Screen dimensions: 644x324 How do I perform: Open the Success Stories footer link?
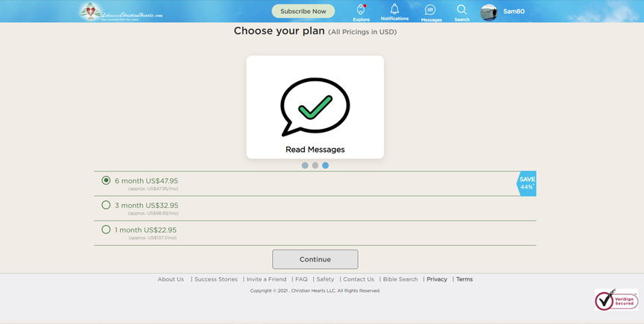216,279
